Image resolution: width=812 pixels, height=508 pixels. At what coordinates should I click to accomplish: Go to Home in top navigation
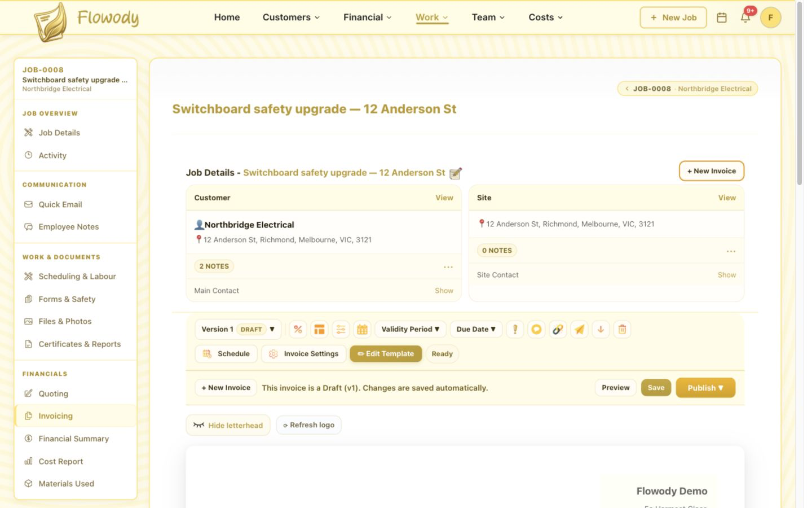[x=227, y=17]
